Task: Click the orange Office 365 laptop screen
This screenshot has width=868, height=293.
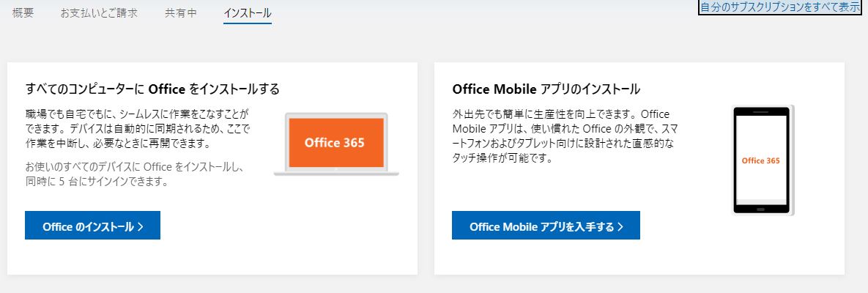Action: click(335, 142)
